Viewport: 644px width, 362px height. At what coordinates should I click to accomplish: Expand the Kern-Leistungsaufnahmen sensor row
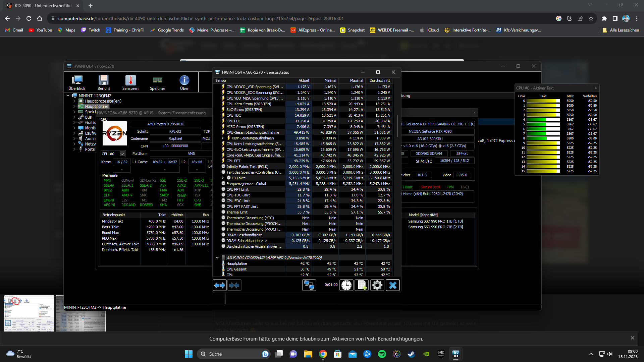tap(222, 138)
